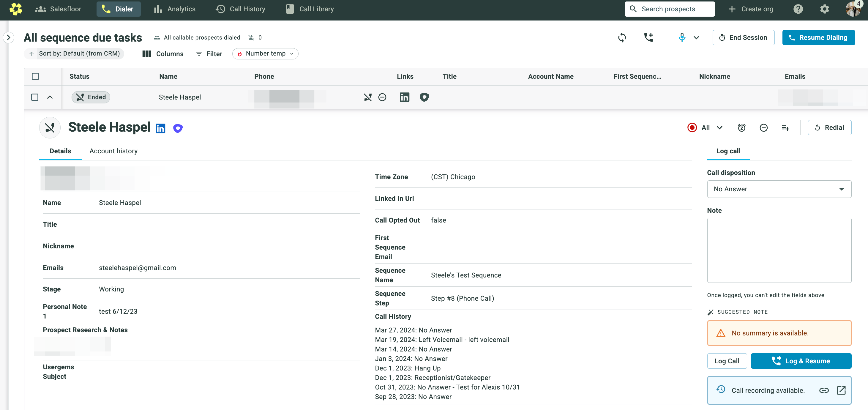Open the Number temp dropdown
868x410 pixels.
point(265,53)
